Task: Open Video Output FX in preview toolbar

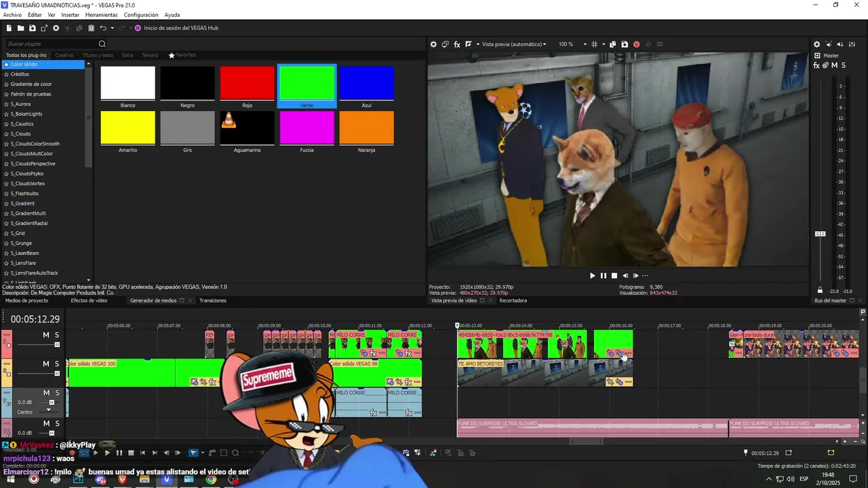Action: tap(457, 44)
